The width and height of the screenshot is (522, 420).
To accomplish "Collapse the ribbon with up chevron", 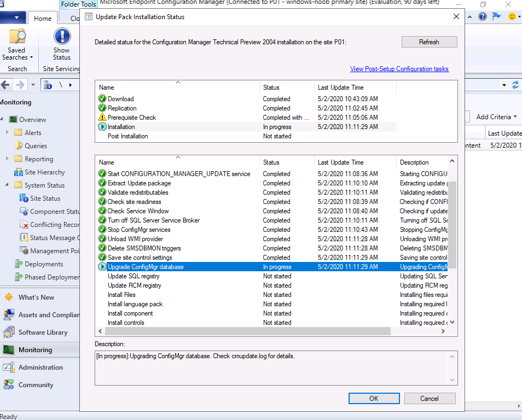I will pyautogui.click(x=469, y=16).
